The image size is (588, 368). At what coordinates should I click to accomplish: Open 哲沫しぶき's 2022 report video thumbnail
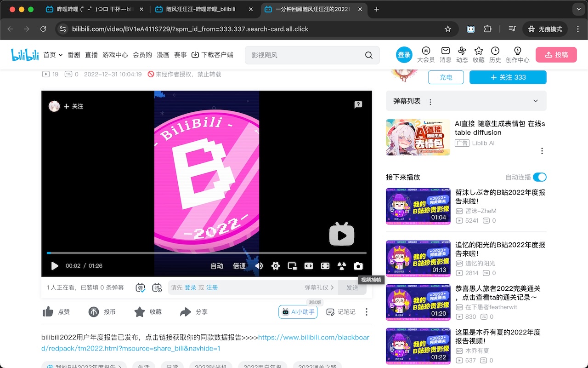click(418, 207)
